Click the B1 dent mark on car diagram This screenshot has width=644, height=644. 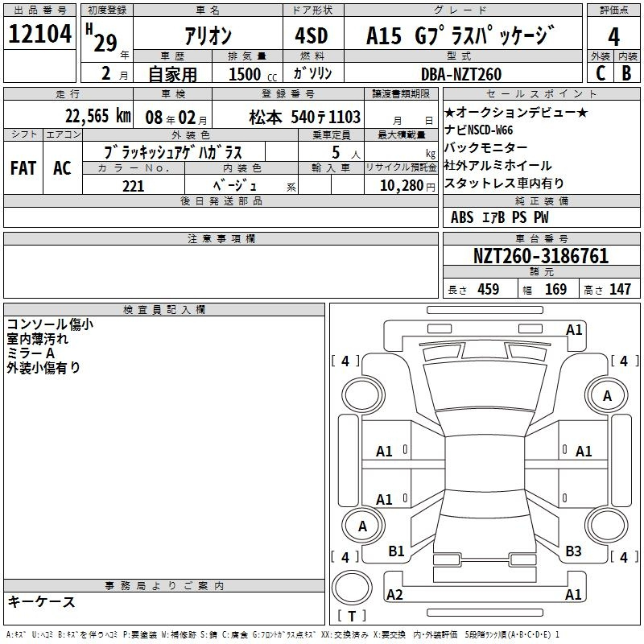(x=396, y=551)
